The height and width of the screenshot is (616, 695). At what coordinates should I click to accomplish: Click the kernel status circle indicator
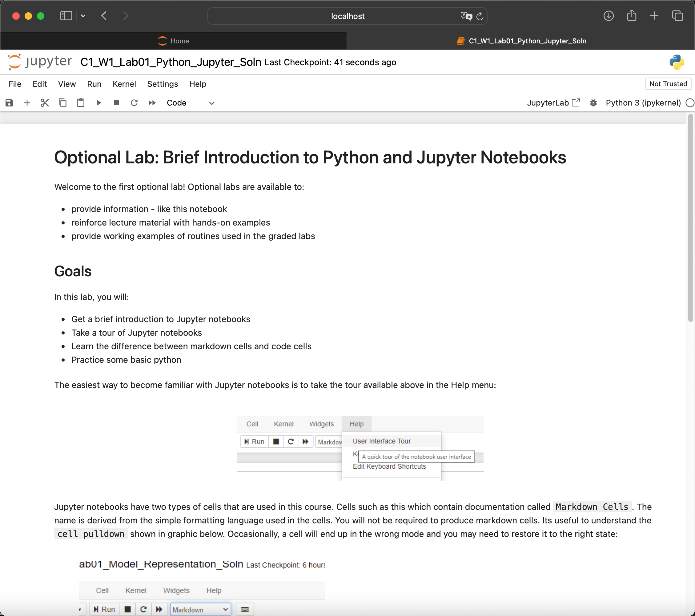click(x=690, y=103)
